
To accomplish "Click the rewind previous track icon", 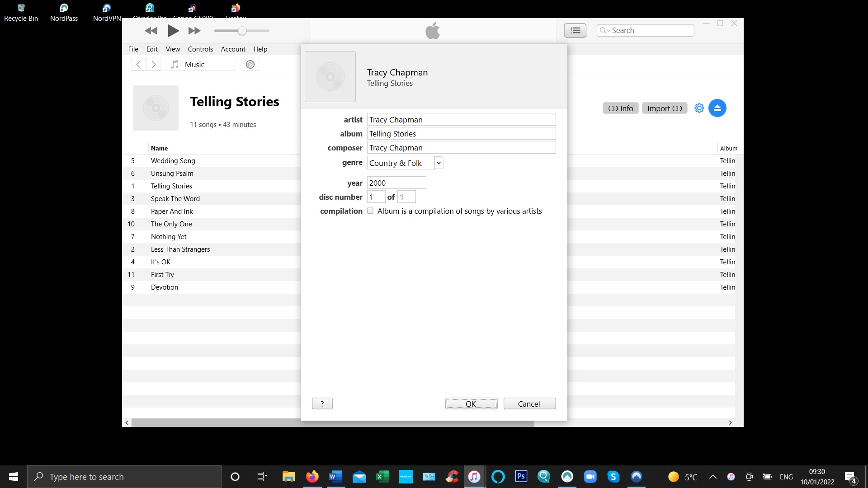I will (151, 31).
